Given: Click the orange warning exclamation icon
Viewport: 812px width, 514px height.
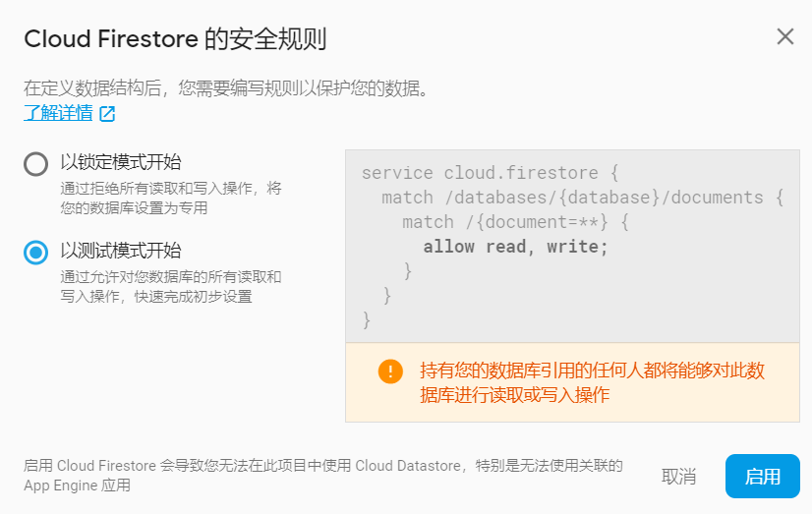Looking at the screenshot, I should [390, 371].
